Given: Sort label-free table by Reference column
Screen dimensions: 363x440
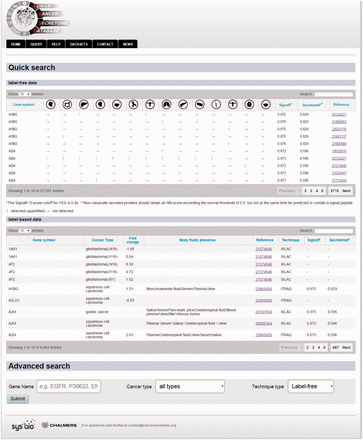Looking at the screenshot, I should (341, 105).
